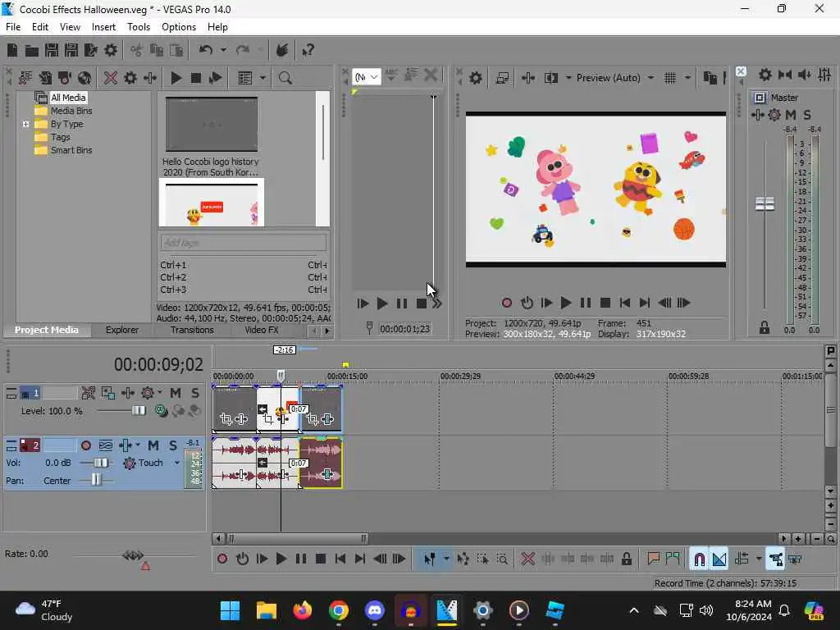Open Project Properties gear in main toolbar

(111, 50)
